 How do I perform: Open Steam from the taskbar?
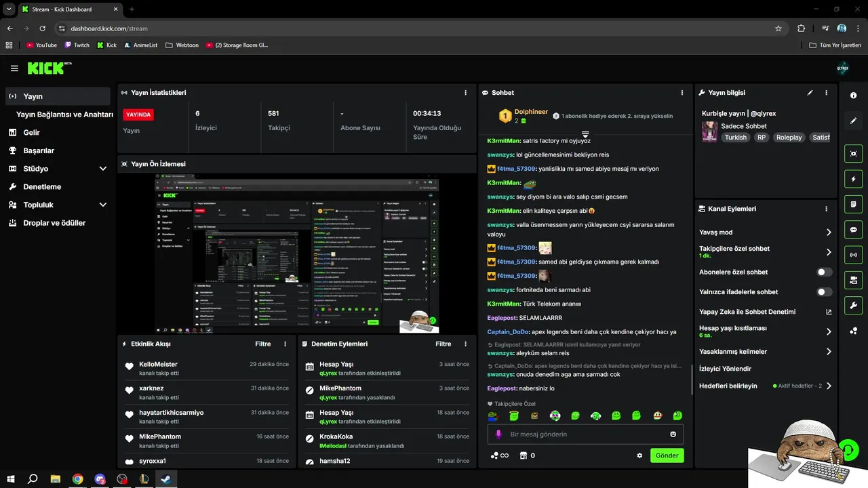[166, 479]
